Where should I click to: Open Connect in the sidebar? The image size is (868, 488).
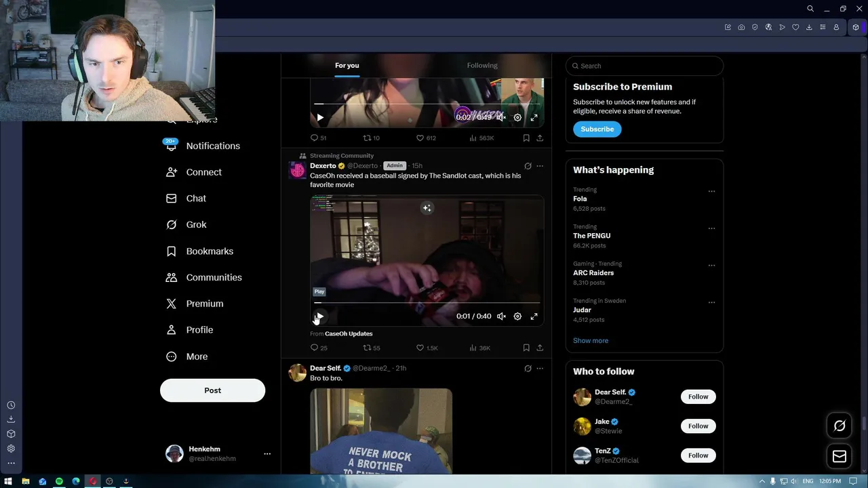click(194, 172)
